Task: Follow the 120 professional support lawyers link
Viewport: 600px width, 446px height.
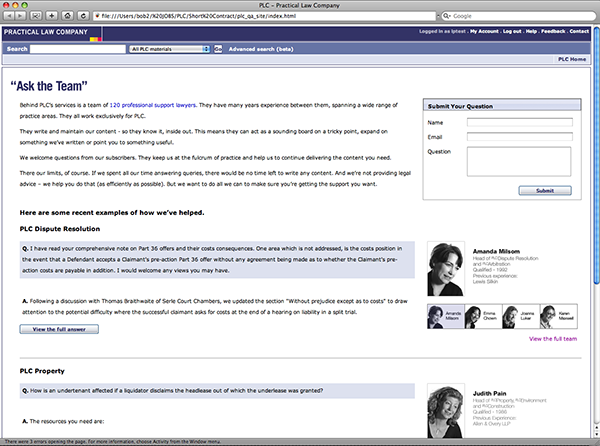Action: coord(153,105)
